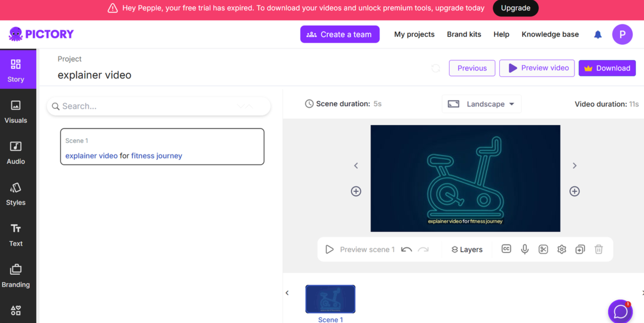Play Preview scene 1

pyautogui.click(x=330, y=249)
